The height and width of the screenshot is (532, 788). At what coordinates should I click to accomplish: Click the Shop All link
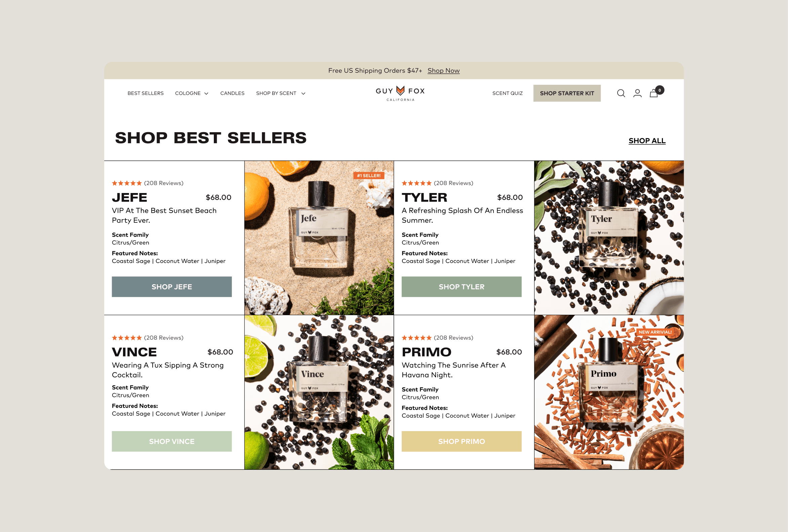pos(647,141)
